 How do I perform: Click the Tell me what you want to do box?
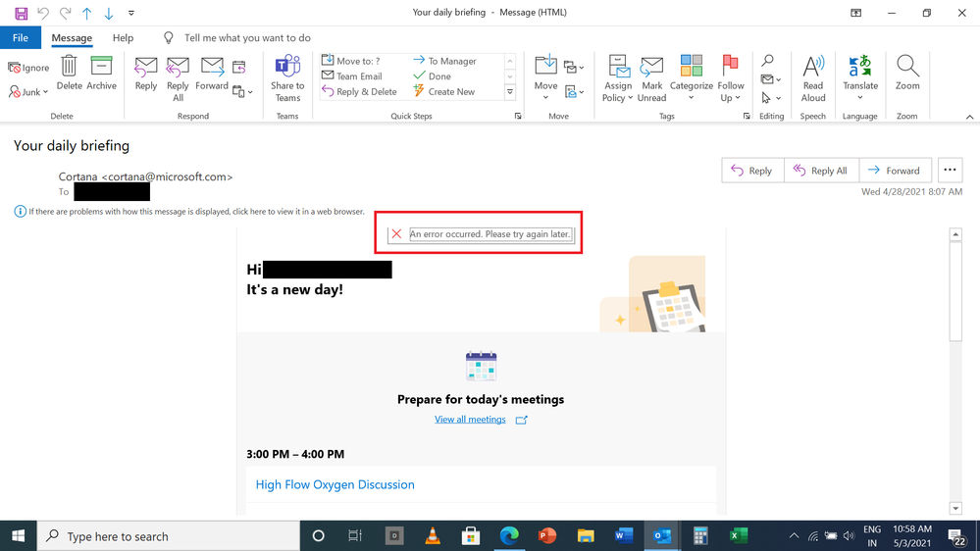[x=247, y=37]
